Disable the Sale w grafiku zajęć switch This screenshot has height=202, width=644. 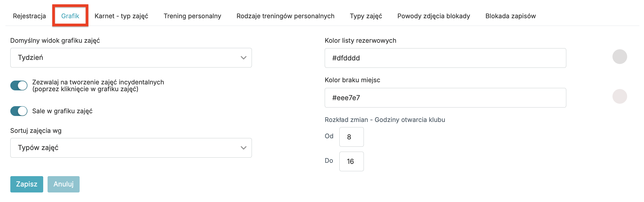pos(19,111)
